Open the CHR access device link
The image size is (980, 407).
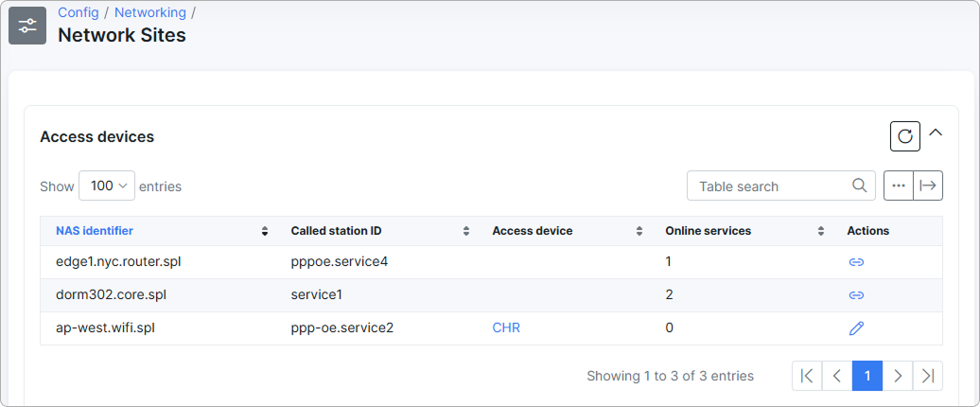tap(506, 327)
